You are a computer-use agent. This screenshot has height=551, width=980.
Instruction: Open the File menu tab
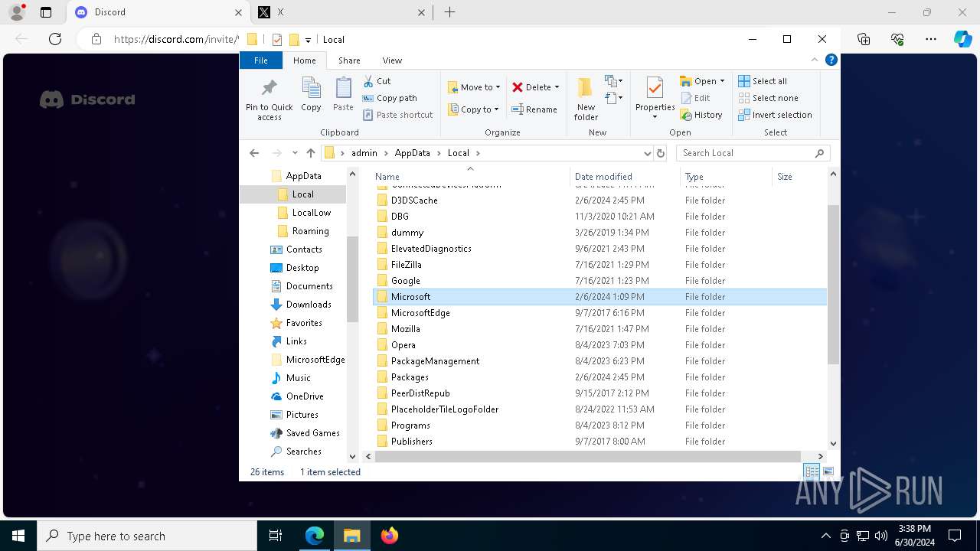[261, 60]
